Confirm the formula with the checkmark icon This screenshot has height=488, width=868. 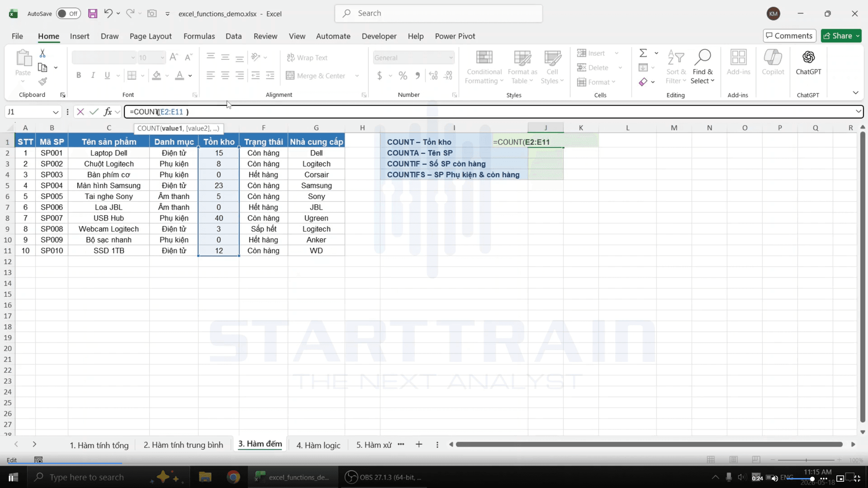[94, 112]
